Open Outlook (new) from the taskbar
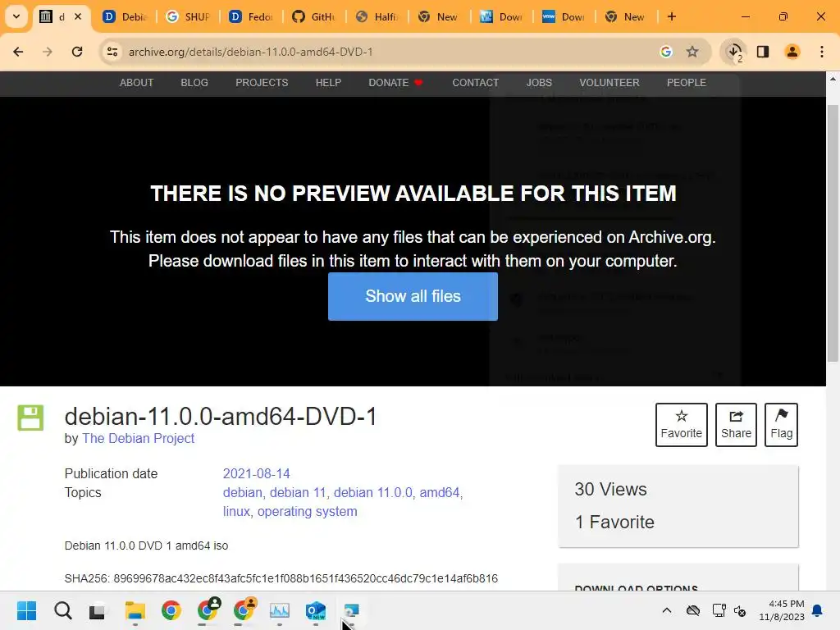The width and height of the screenshot is (840, 630). 316,610
